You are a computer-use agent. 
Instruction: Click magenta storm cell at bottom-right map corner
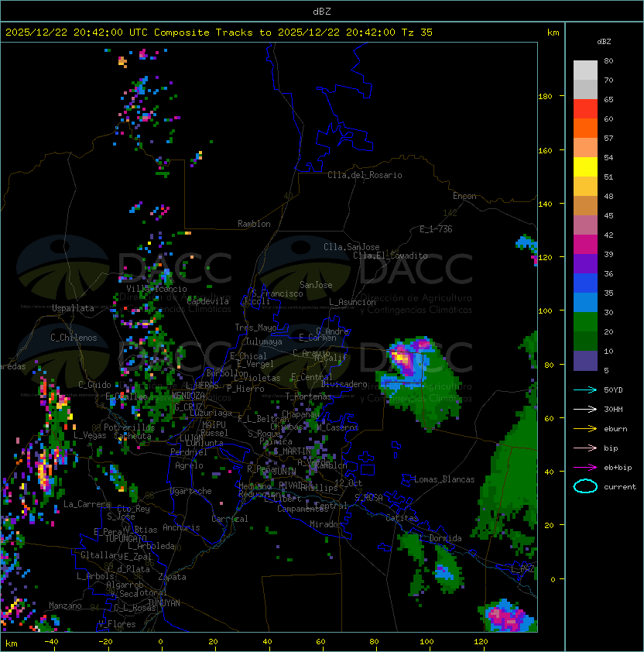[x=506, y=616]
